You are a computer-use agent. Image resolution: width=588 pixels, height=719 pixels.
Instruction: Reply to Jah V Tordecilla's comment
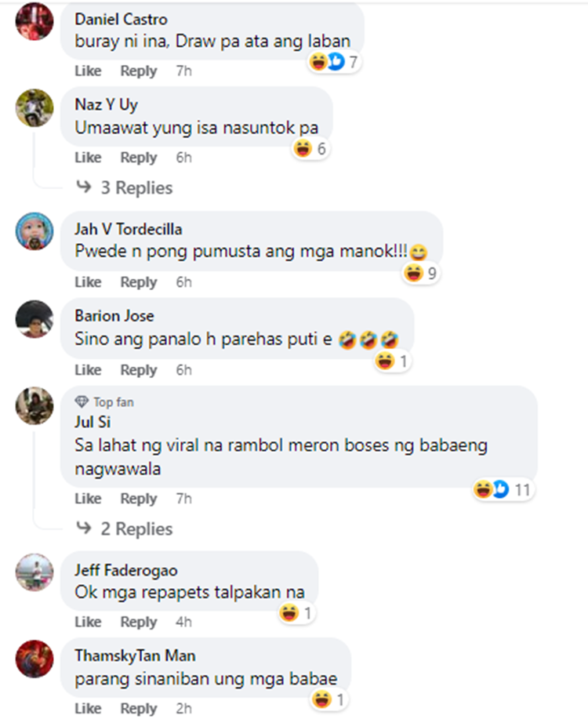tap(139, 282)
